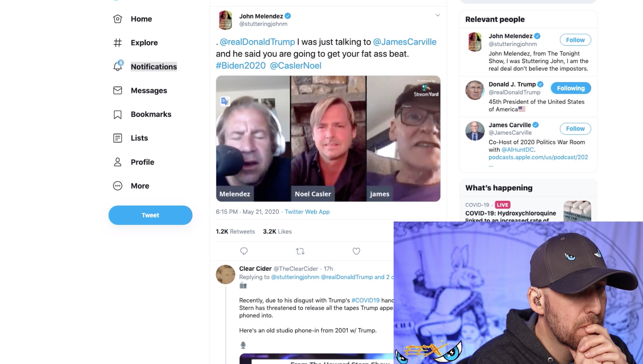The height and width of the screenshot is (364, 643).
Task: Follow John Melendez in Relevant people
Action: [575, 40]
